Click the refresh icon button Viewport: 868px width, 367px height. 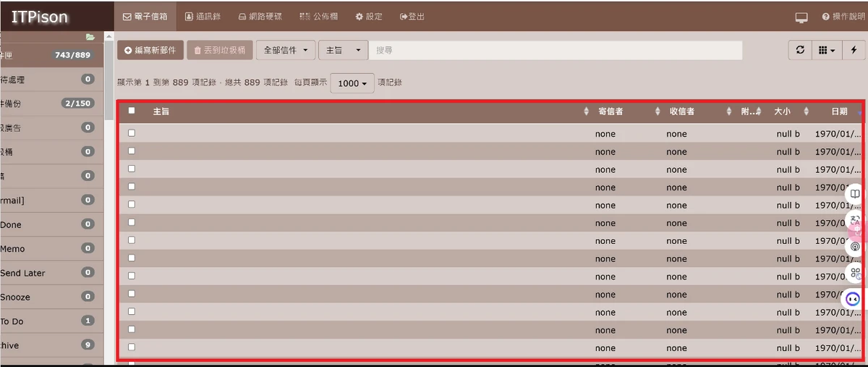point(800,50)
